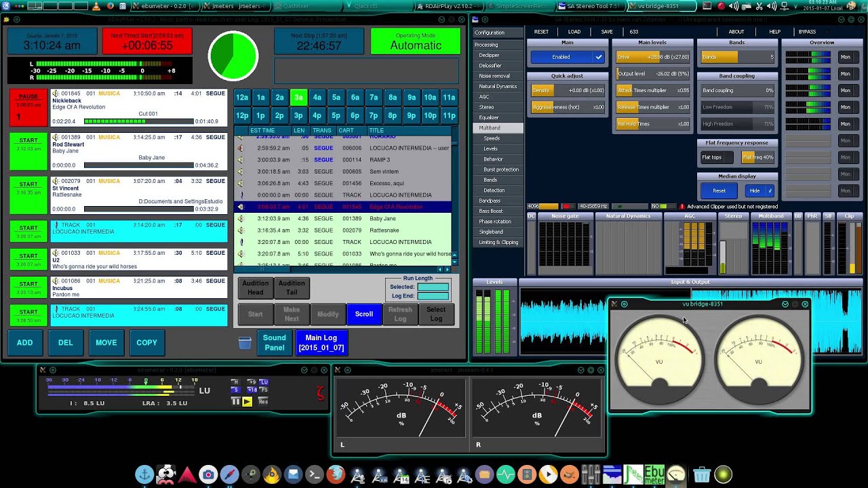Adjust the Drive level slider
The height and width of the screenshot is (488, 868).
(653, 58)
